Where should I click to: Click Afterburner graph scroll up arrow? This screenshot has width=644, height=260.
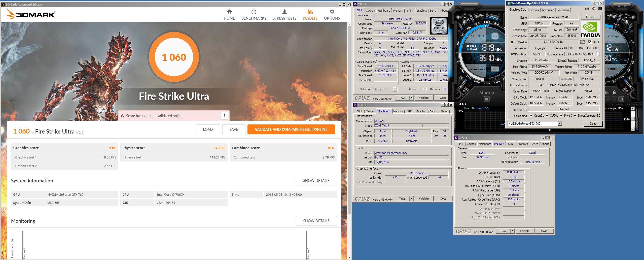(x=633, y=109)
